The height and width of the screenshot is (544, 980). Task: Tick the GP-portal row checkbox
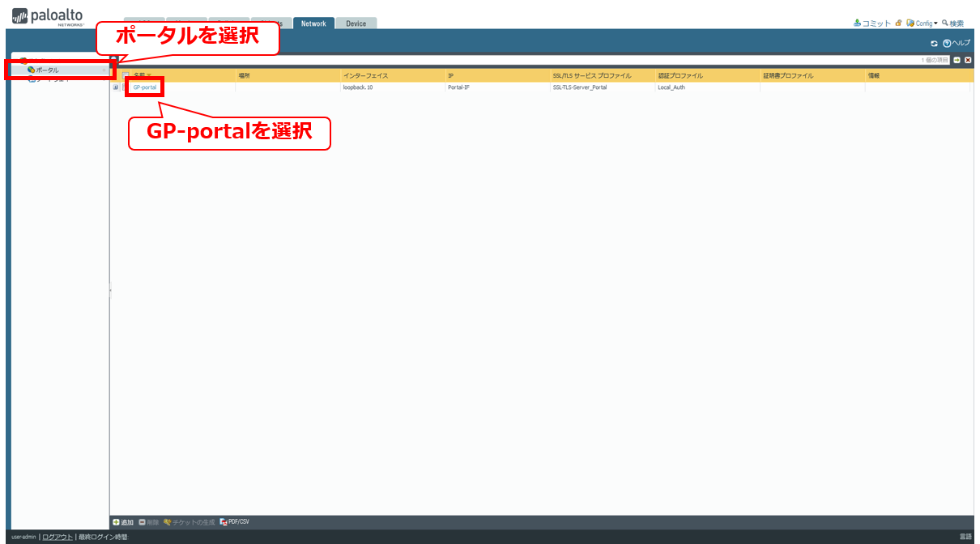coord(126,87)
